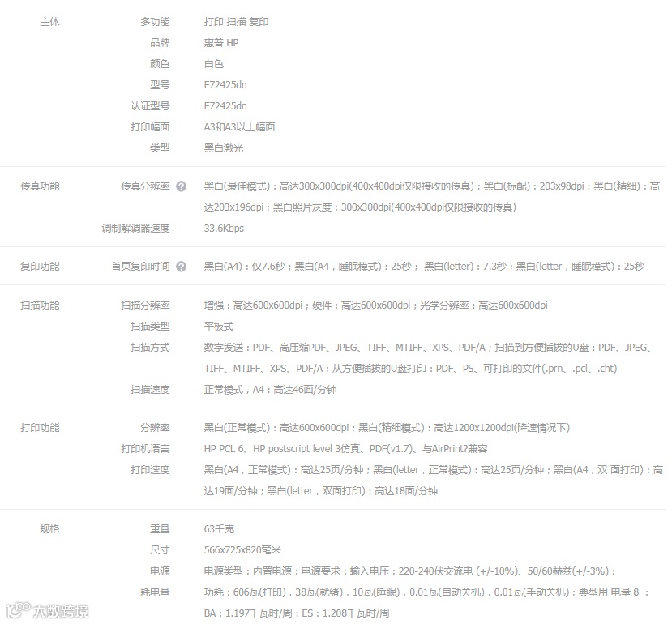
Task: Select the 传真功能 section heading
Action: click(40, 186)
